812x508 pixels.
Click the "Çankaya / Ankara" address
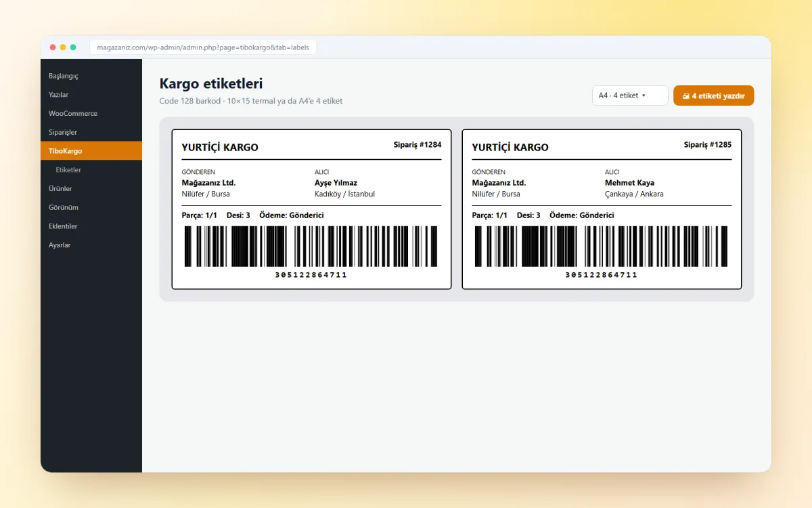point(634,194)
